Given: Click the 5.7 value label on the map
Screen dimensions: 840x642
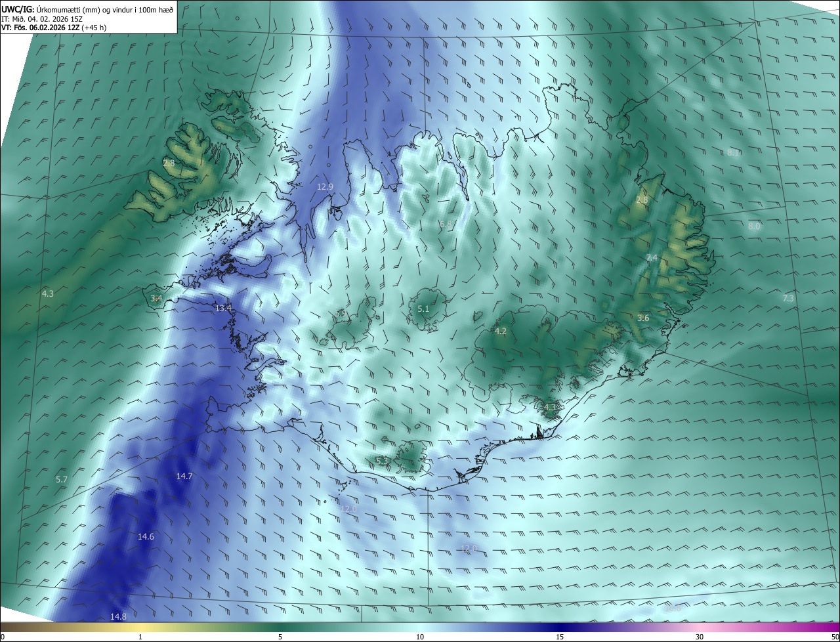Looking at the screenshot, I should 62,480.
